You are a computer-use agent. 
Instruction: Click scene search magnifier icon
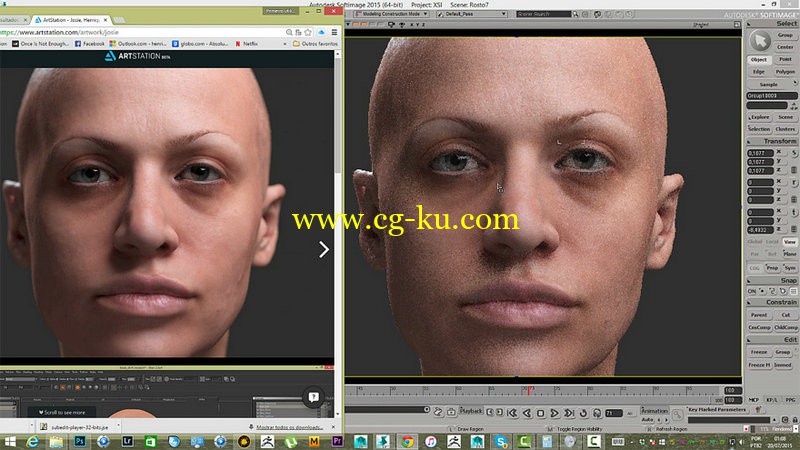click(576, 14)
